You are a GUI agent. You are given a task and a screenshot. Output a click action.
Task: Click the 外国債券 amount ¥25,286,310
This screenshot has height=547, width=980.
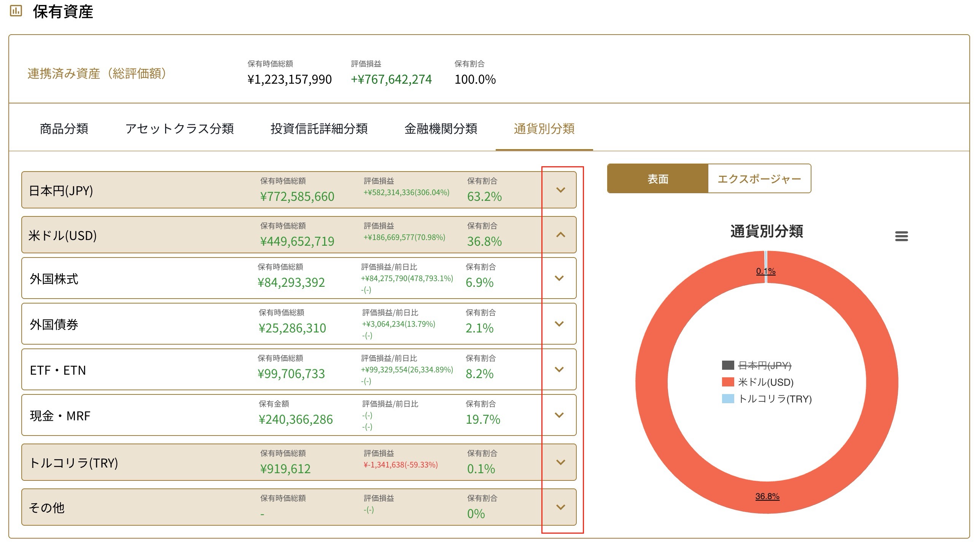(x=292, y=328)
